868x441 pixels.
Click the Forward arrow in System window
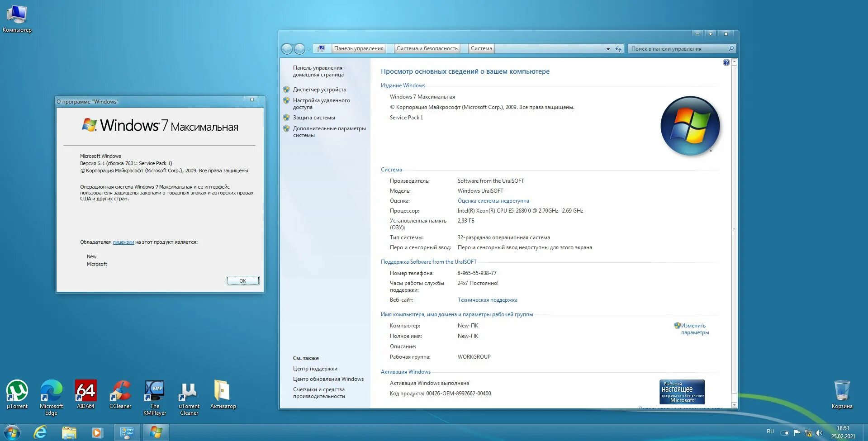pos(299,49)
